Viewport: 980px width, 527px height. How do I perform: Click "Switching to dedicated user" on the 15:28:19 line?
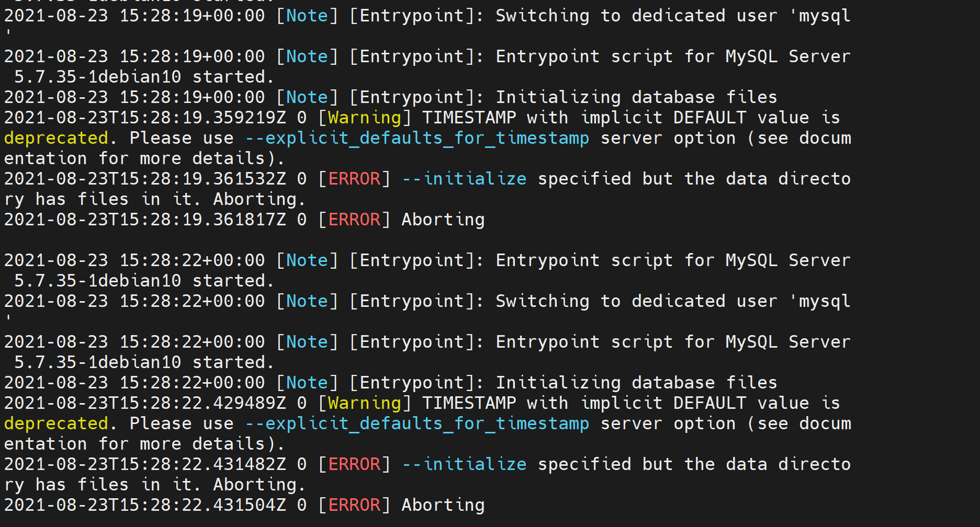coord(637,16)
